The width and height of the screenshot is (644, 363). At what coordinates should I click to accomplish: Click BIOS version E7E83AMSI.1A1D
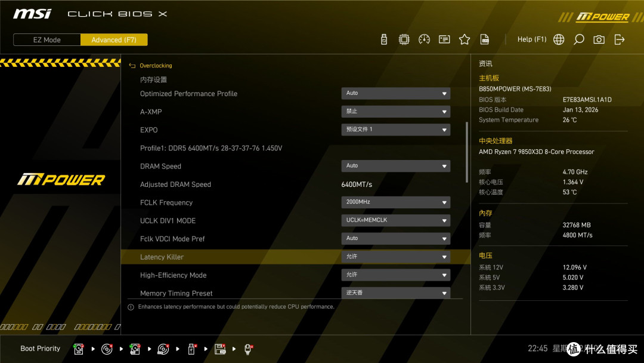[587, 100]
